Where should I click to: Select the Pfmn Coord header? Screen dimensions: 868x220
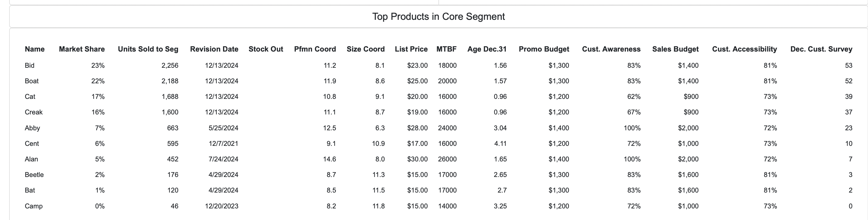click(315, 49)
